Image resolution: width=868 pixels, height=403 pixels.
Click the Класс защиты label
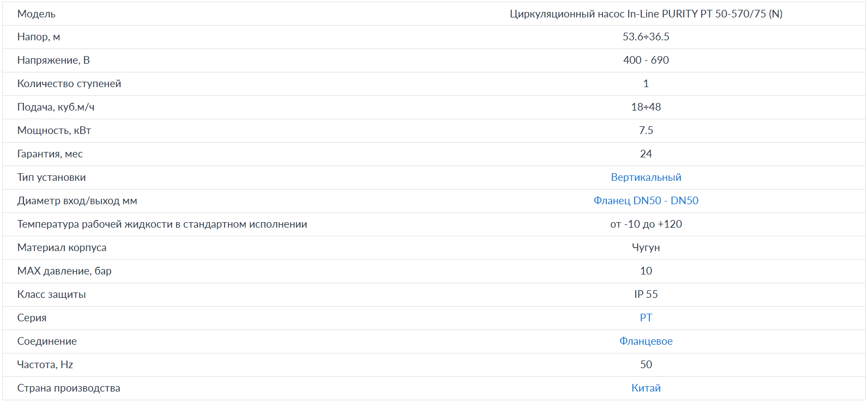(51, 295)
